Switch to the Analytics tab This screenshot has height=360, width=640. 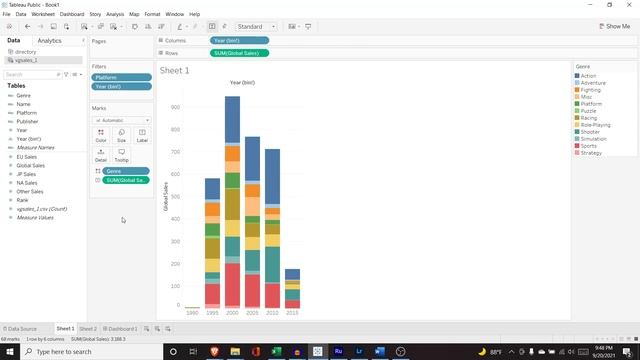[49, 41]
